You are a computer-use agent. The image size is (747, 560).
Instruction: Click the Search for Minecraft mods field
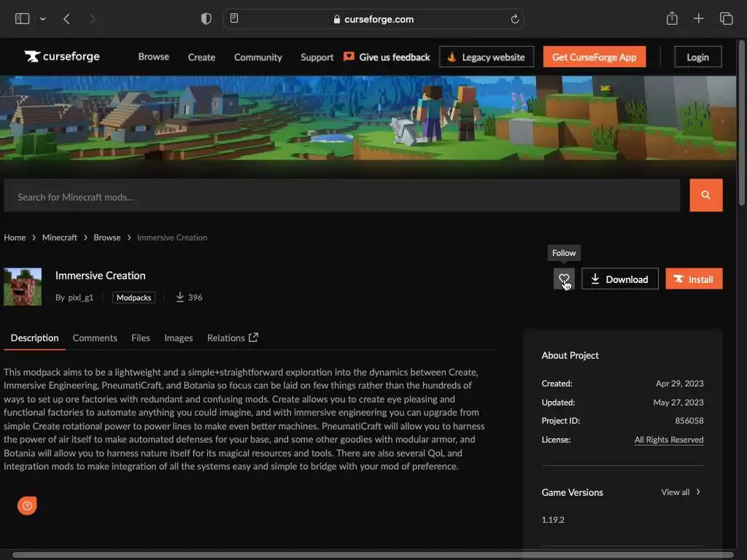(342, 195)
